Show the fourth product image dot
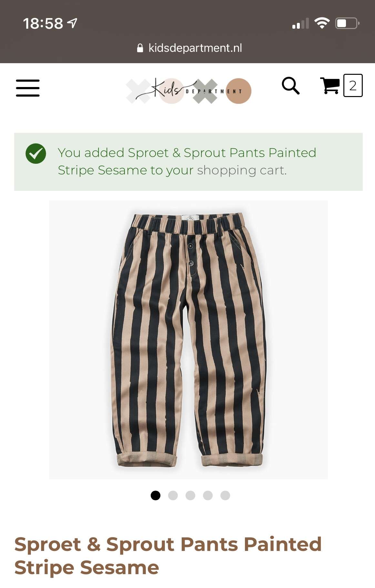The image size is (375, 588). click(x=208, y=495)
